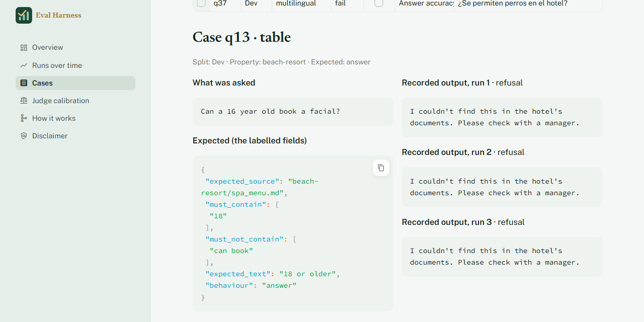Open the Cases section in the sidebar

75,83
